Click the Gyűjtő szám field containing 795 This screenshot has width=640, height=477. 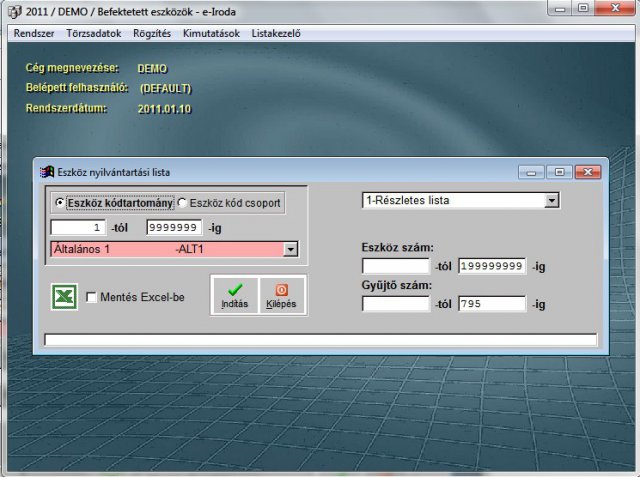pyautogui.click(x=492, y=304)
